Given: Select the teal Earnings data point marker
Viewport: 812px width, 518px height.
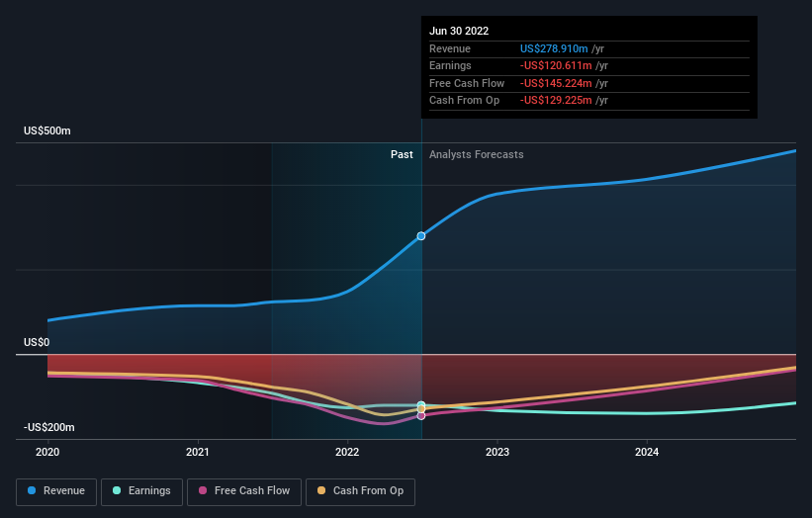Looking at the screenshot, I should 421,404.
